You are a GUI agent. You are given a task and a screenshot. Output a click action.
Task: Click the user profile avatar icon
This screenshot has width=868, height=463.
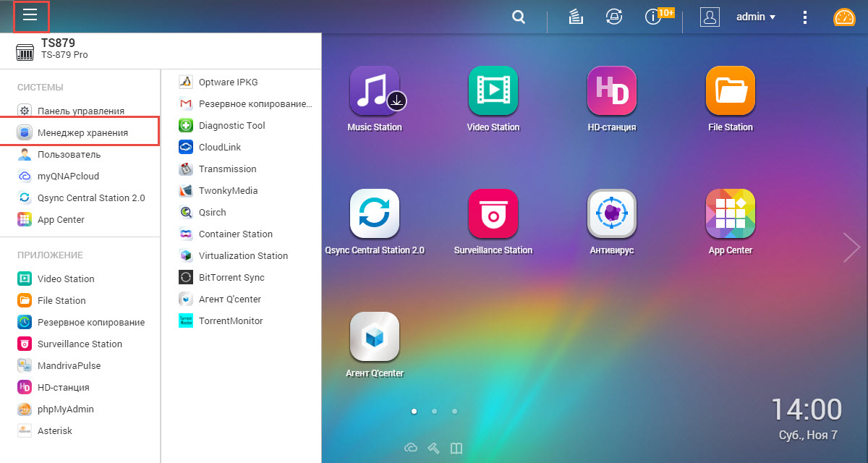710,17
